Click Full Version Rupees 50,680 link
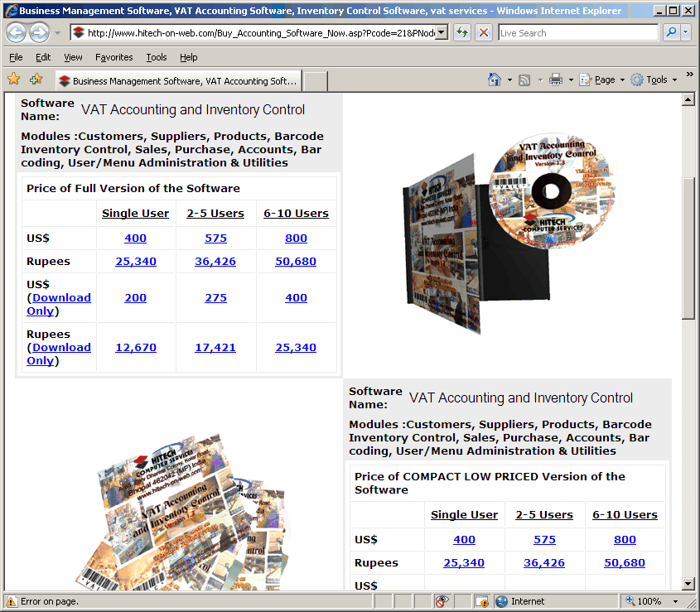Image resolution: width=700 pixels, height=612 pixels. [x=296, y=261]
